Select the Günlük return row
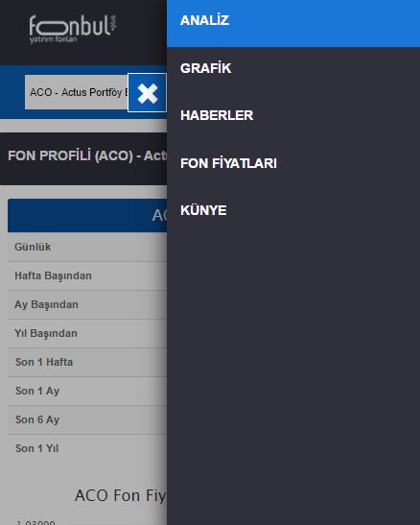Viewport: 420px width, 525px height. pyautogui.click(x=87, y=247)
